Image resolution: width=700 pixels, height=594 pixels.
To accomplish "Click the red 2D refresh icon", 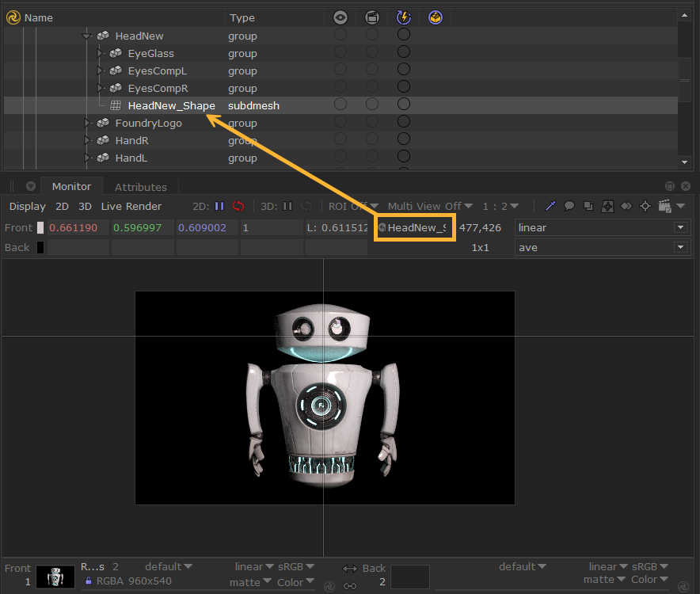I will tap(238, 206).
